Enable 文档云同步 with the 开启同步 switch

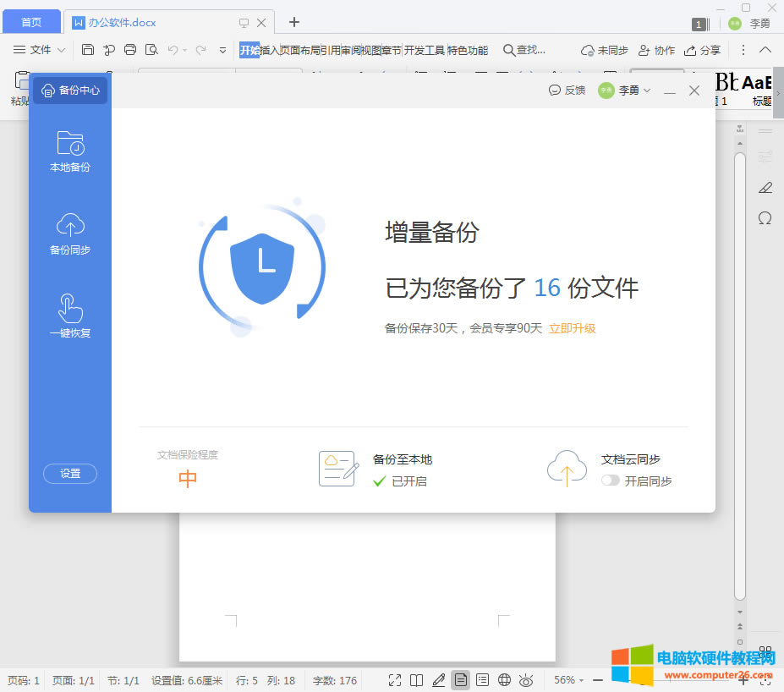click(610, 479)
